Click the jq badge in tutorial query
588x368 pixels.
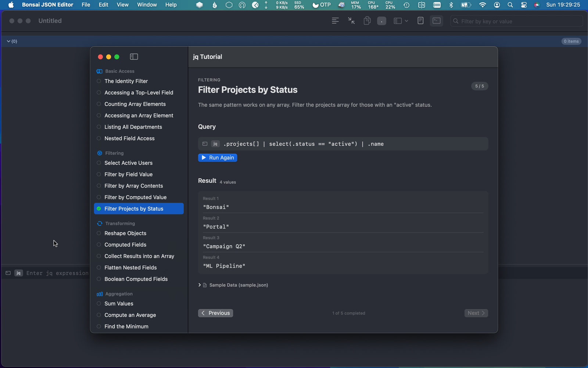tap(215, 144)
